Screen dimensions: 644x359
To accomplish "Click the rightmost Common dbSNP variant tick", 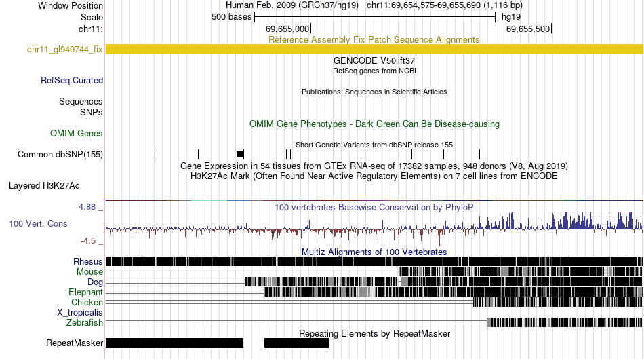I will (x=479, y=154).
